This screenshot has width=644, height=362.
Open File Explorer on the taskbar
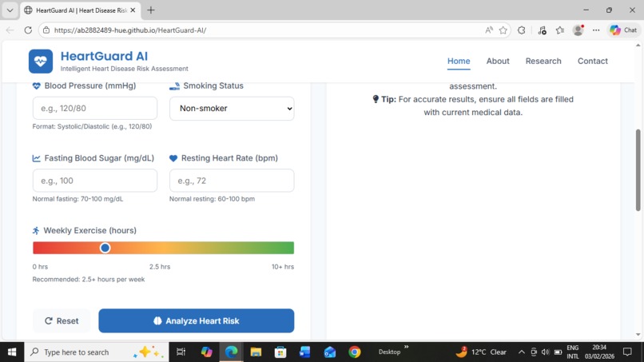point(256,352)
